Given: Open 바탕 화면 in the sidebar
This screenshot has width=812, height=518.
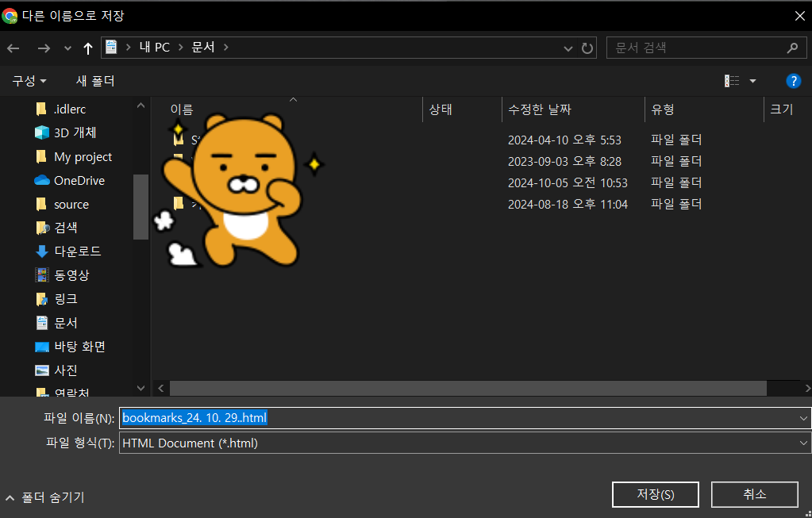Looking at the screenshot, I should tap(79, 347).
